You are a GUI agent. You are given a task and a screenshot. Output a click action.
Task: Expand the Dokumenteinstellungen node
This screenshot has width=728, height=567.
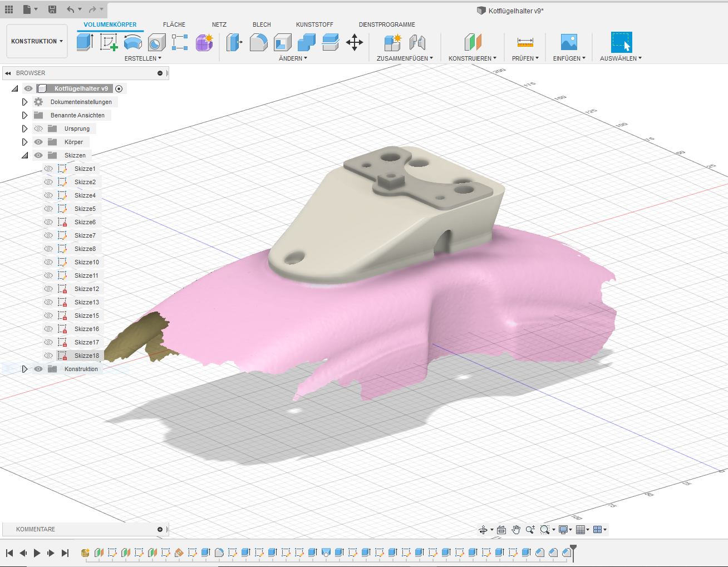coord(24,102)
